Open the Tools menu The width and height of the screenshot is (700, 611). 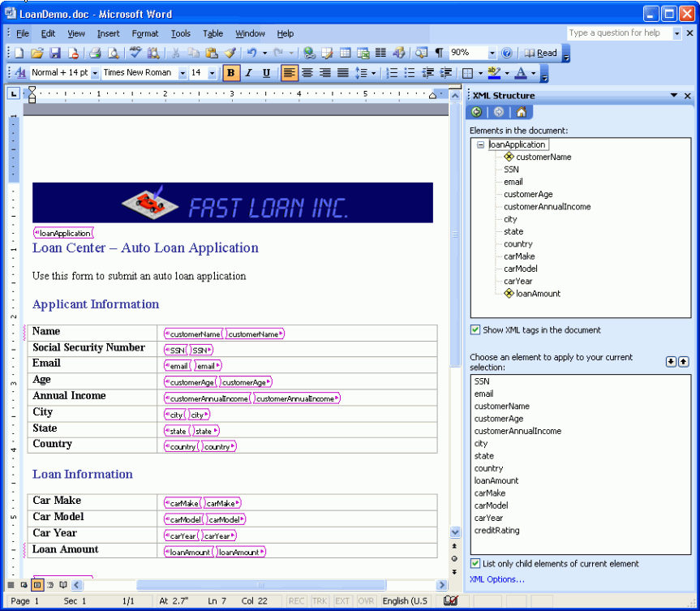[180, 33]
